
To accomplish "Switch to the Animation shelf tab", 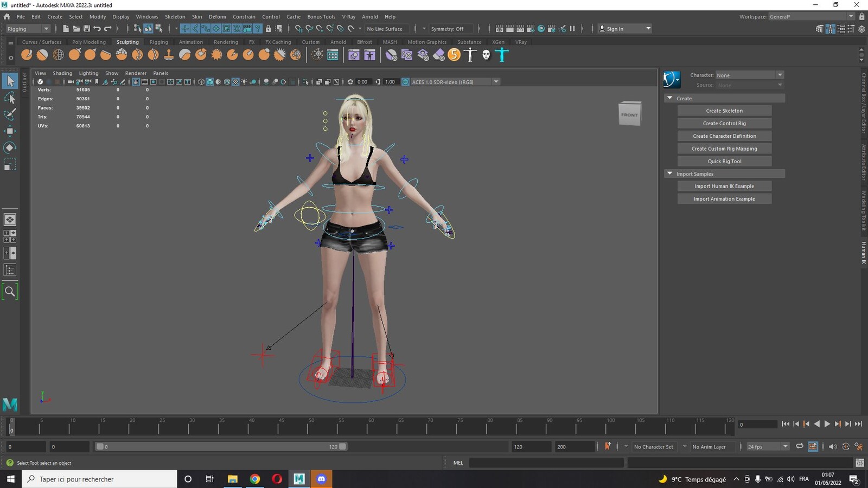I will [x=191, y=42].
